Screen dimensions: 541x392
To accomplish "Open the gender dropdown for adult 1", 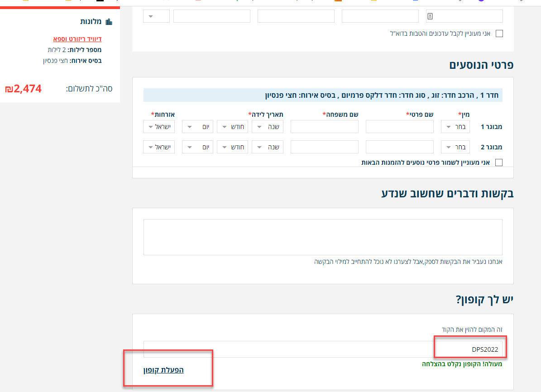I will point(455,127).
